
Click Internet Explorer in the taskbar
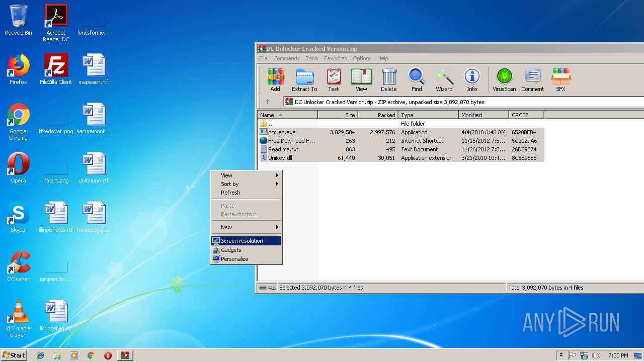40,355
